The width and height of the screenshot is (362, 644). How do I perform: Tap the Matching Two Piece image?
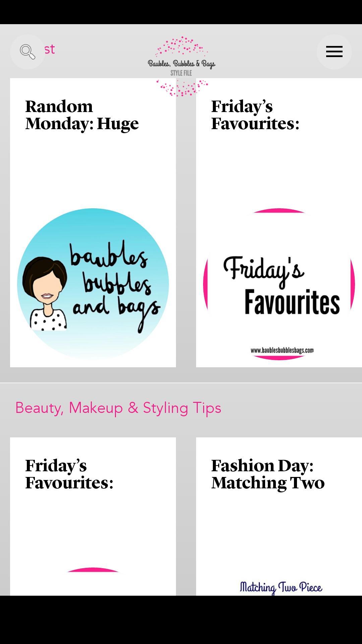click(281, 587)
